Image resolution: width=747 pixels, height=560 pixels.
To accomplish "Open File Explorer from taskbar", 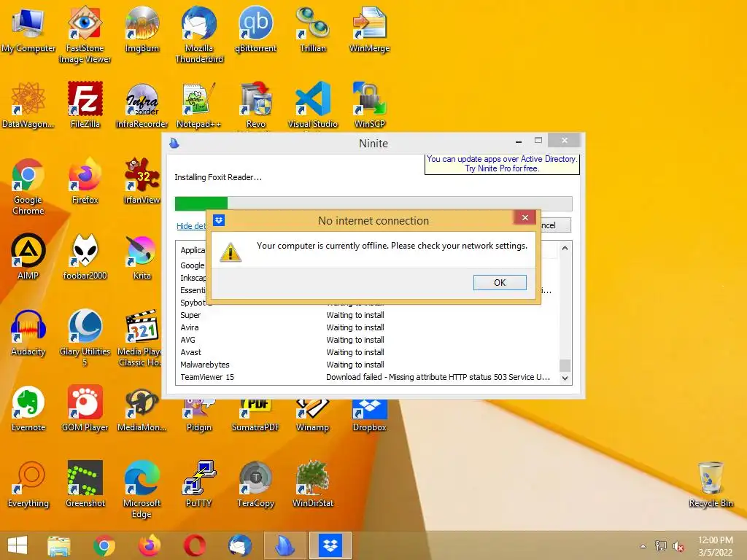I will point(59,545).
